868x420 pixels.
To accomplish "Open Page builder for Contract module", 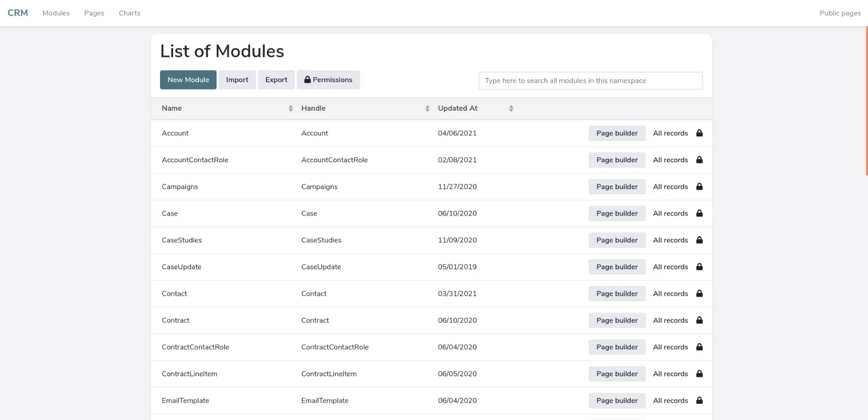I will tap(617, 320).
